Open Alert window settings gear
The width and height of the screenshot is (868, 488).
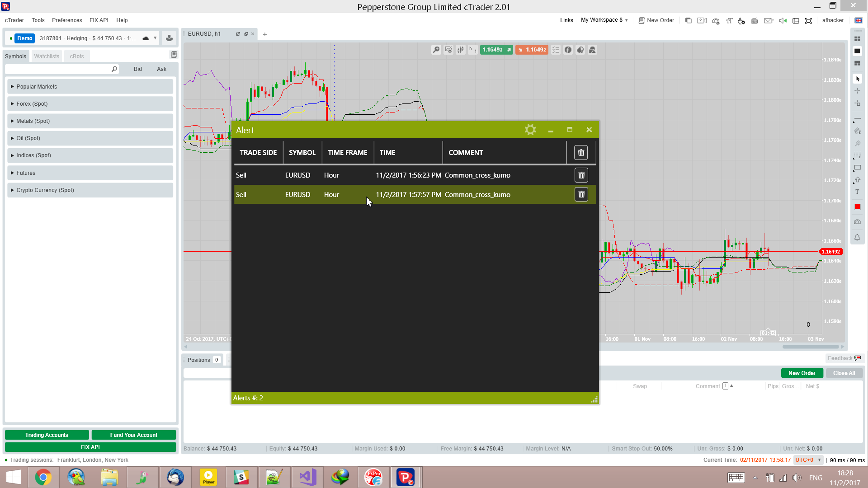tap(530, 130)
